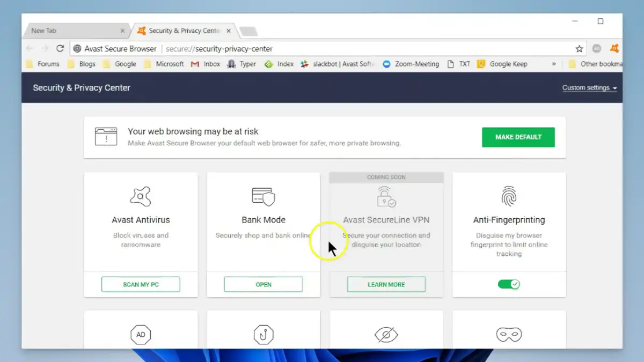Click the profile avatar icon in the address bar
Image resolution: width=644 pixels, height=362 pixels.
pyautogui.click(x=596, y=48)
